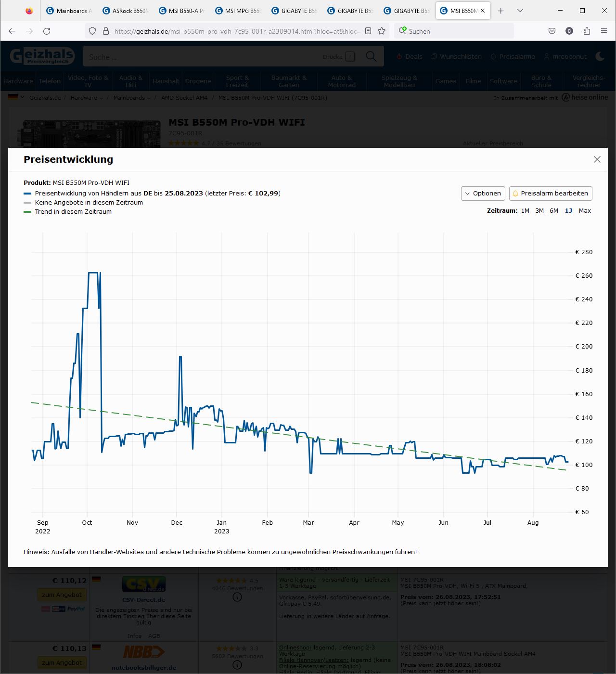Open the Haushalt category menu
Screen dimensions: 616x674
(x=166, y=81)
